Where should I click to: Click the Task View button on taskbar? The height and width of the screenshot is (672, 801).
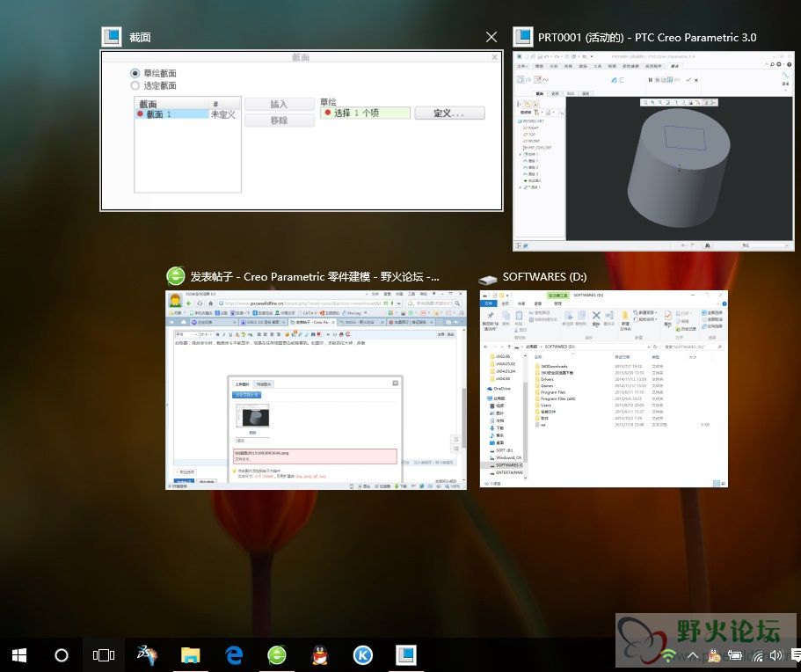coord(103,655)
